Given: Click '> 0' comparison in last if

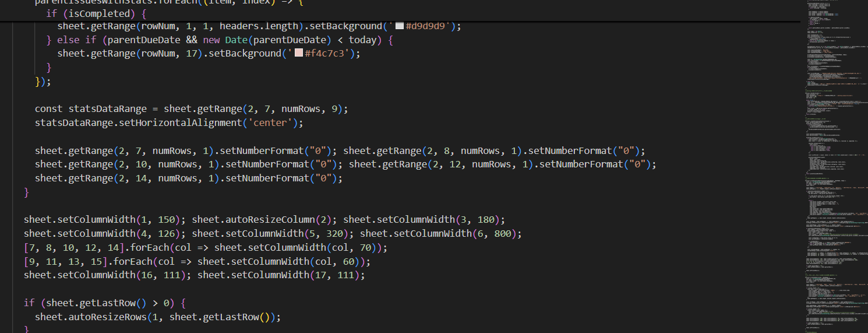Looking at the screenshot, I should [x=161, y=303].
